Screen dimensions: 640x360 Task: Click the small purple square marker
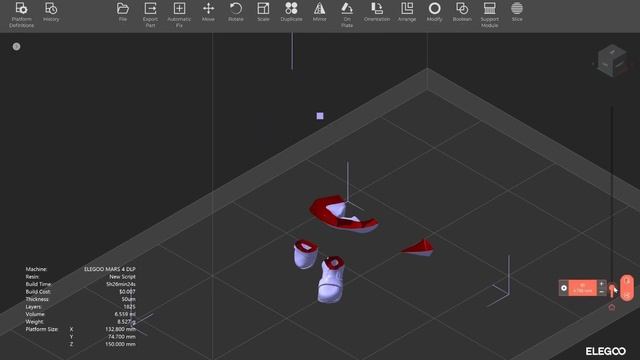point(320,116)
